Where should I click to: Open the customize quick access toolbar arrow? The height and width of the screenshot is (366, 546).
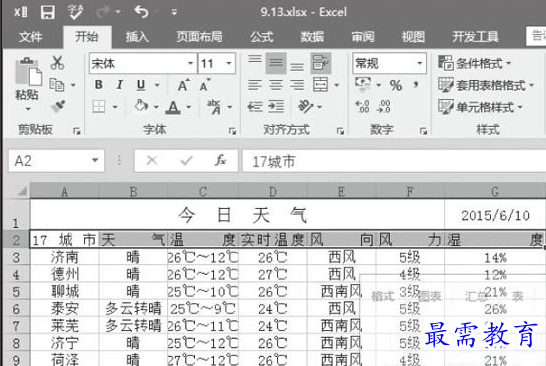174,13
